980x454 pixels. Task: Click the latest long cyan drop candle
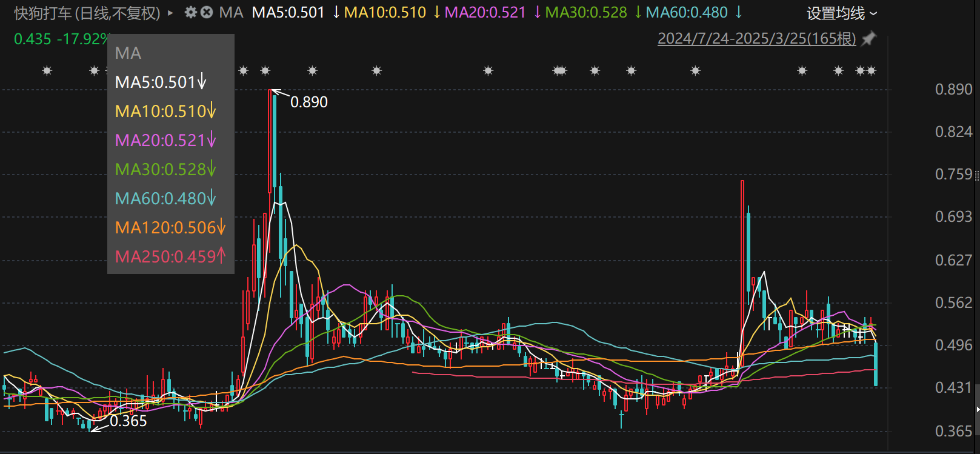tap(876, 364)
